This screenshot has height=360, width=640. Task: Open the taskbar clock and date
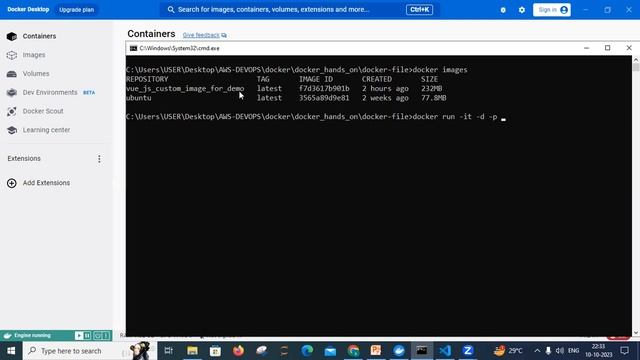pyautogui.click(x=599, y=351)
